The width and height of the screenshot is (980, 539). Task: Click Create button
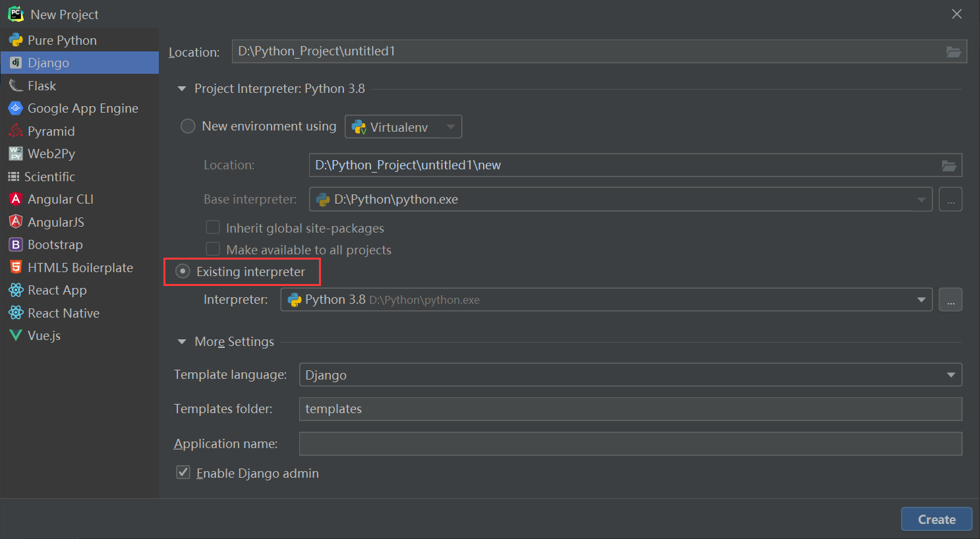(x=937, y=519)
